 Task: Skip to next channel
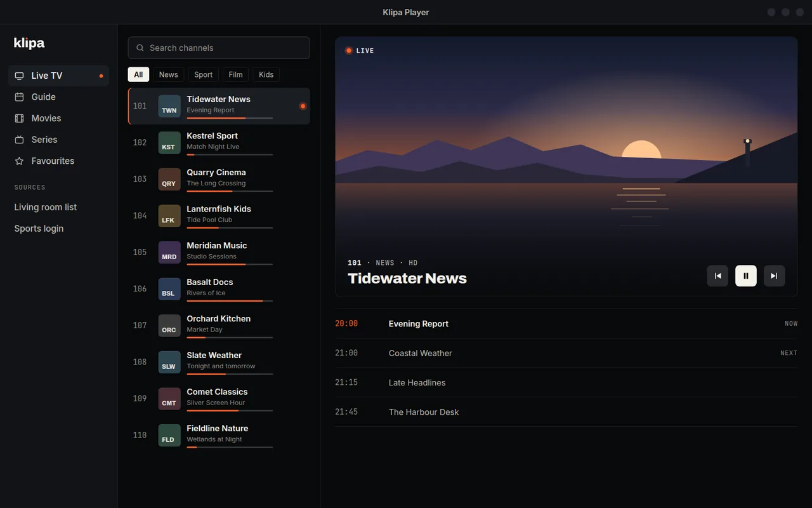click(x=774, y=276)
